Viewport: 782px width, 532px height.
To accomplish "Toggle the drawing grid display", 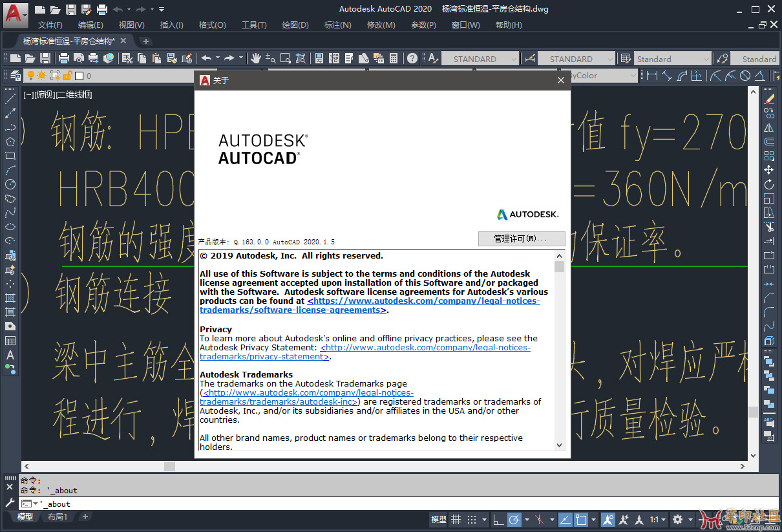I will (x=456, y=519).
